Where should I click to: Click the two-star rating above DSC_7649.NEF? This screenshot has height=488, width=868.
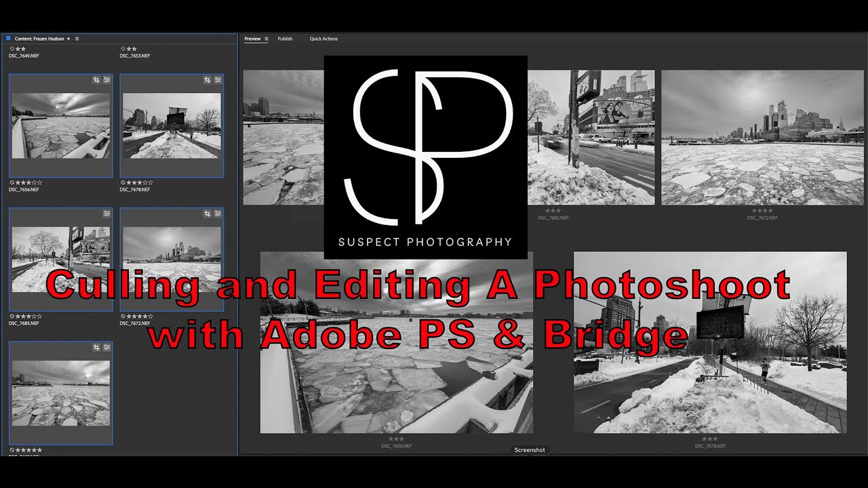point(20,49)
